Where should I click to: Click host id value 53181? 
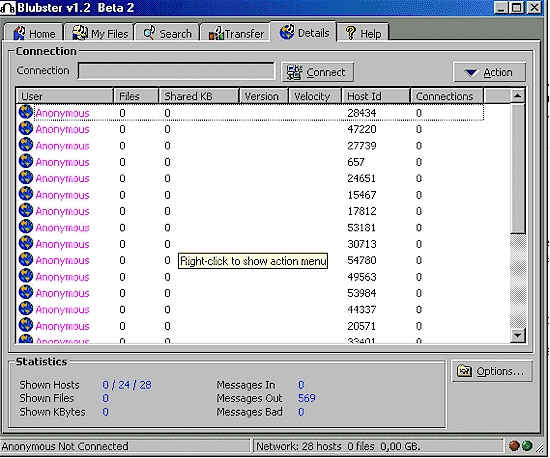(x=361, y=228)
